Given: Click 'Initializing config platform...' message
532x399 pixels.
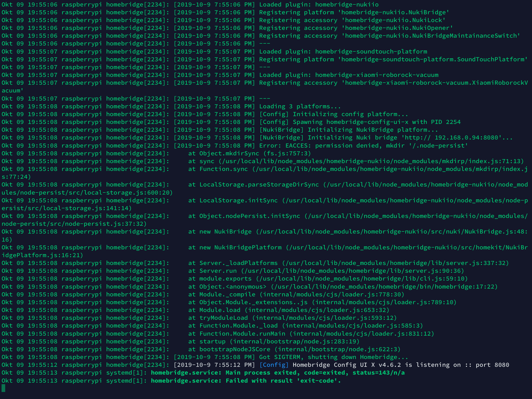Looking at the screenshot, I should tap(350, 114).
